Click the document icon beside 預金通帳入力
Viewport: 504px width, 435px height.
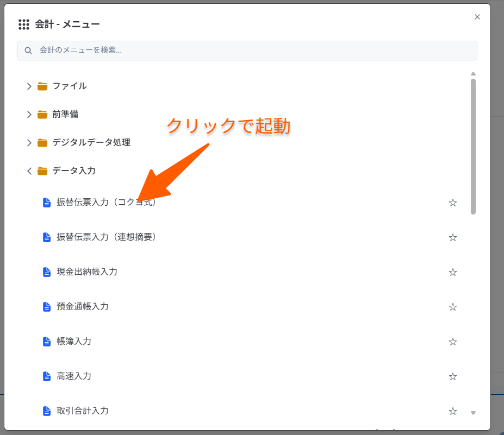pyautogui.click(x=46, y=306)
